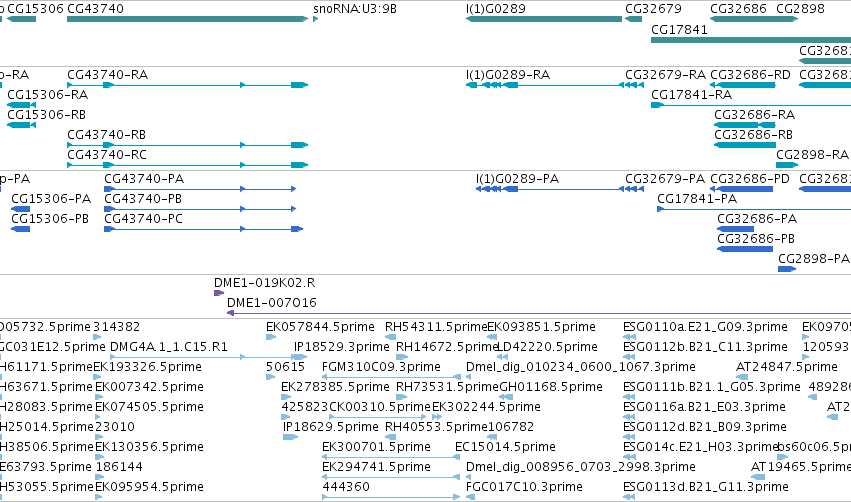Image resolution: width=851 pixels, height=502 pixels.
Task: Open the CG43740-PA protein feature
Action: [200, 189]
